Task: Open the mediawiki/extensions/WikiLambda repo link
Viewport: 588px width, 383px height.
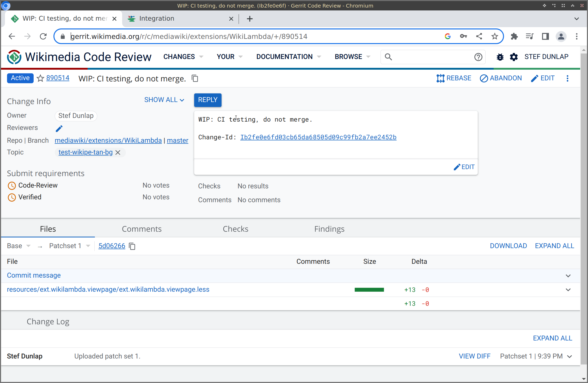Action: click(x=108, y=140)
